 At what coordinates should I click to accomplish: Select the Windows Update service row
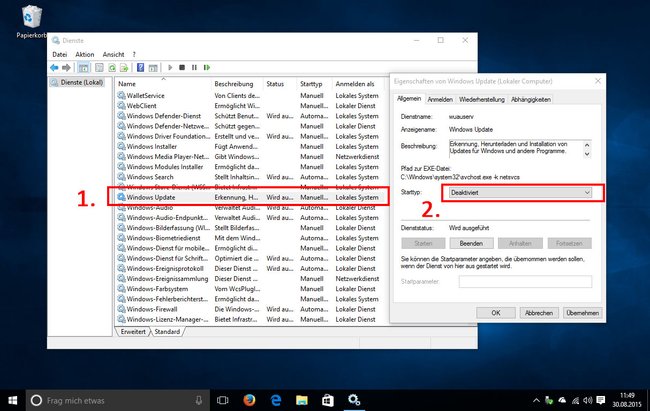click(x=248, y=197)
